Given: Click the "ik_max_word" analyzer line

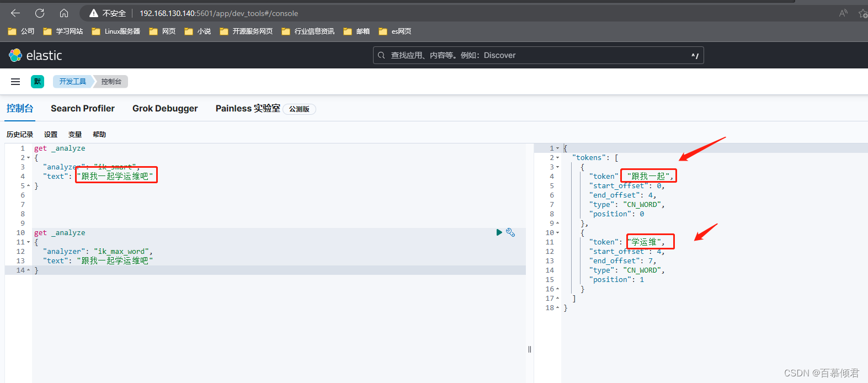Looking at the screenshot, I should (98, 252).
